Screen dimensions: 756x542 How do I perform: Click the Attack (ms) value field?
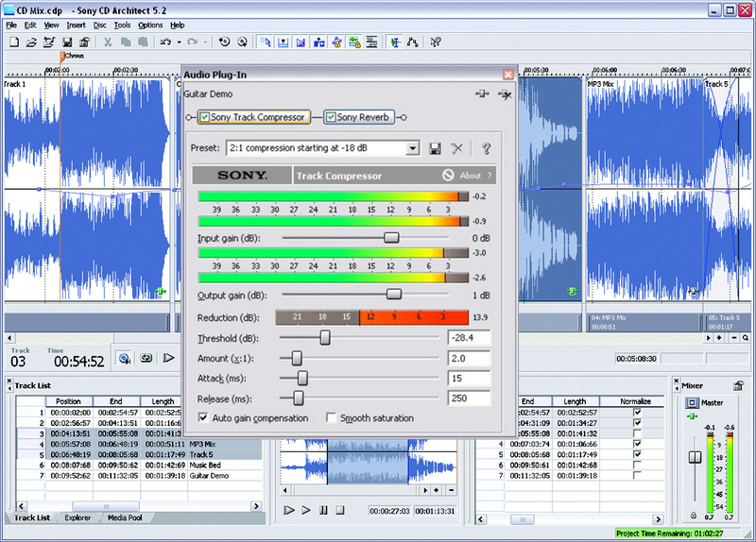pyautogui.click(x=469, y=379)
